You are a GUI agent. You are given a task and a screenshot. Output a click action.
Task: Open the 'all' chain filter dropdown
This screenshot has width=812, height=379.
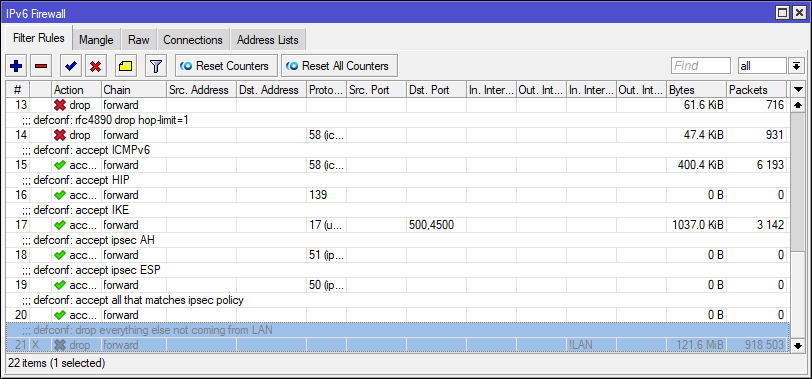tap(795, 66)
